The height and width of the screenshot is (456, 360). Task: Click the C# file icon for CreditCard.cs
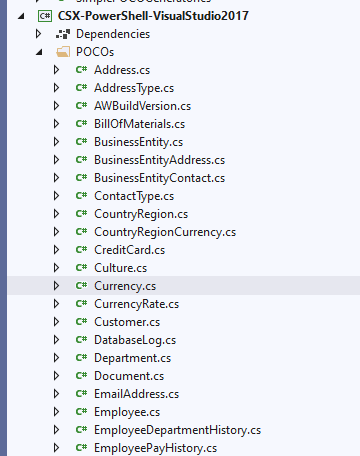(x=81, y=250)
